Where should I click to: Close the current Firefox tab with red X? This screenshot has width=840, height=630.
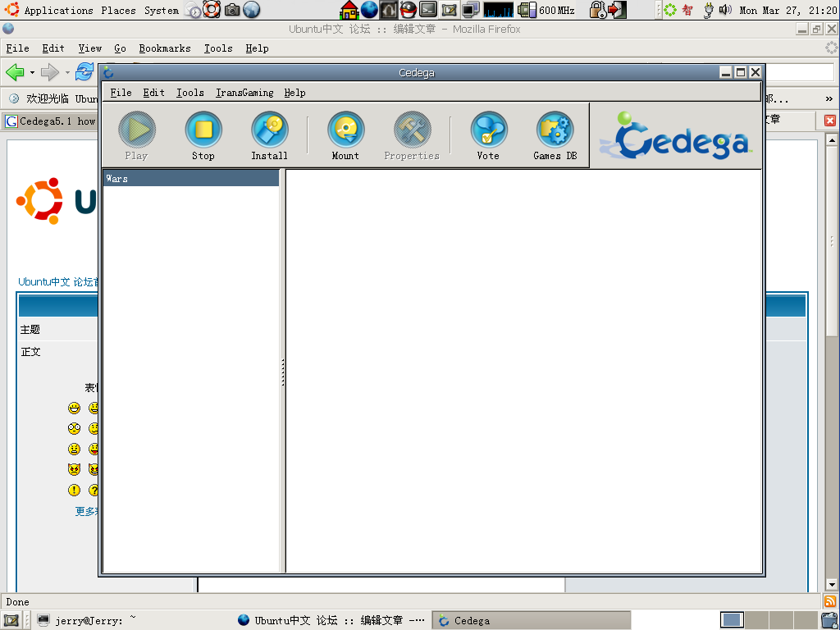point(830,121)
